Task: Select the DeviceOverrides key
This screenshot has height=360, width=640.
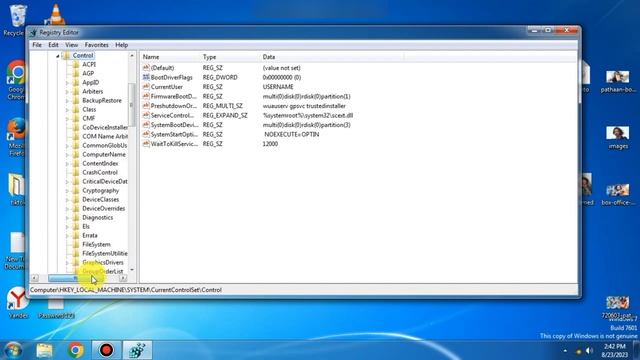Action: [x=104, y=209]
